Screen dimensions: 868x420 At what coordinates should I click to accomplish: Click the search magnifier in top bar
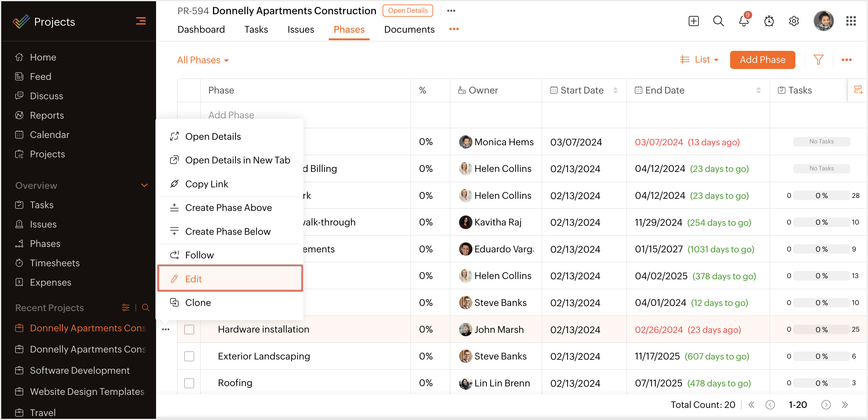(x=718, y=21)
